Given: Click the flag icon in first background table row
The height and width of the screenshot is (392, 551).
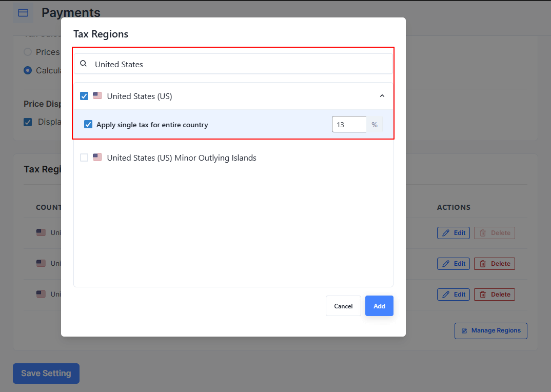Looking at the screenshot, I should (x=41, y=232).
